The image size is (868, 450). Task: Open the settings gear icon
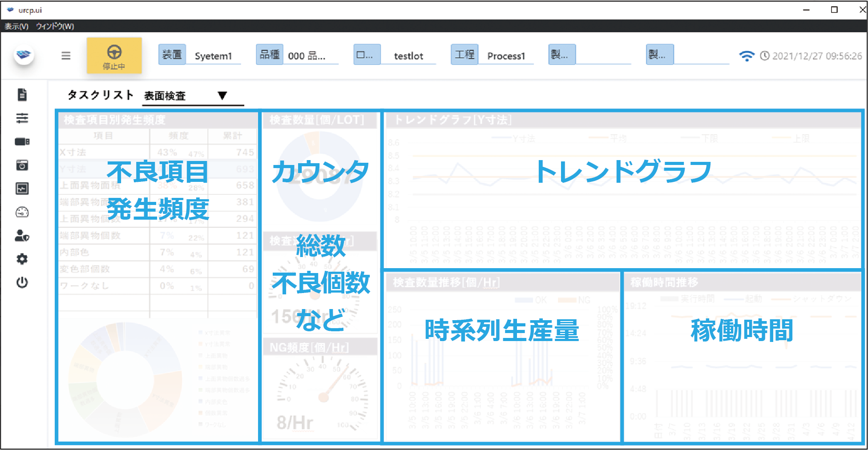[x=22, y=259]
